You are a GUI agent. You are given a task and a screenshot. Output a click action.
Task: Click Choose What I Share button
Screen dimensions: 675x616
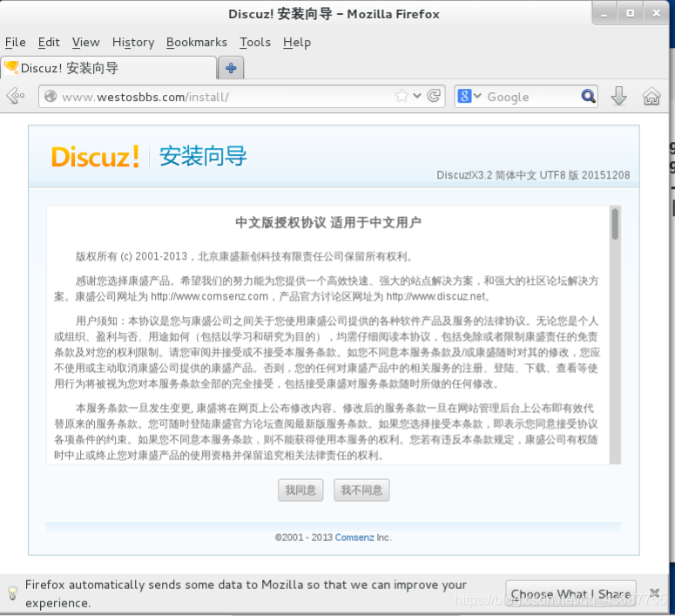(570, 594)
